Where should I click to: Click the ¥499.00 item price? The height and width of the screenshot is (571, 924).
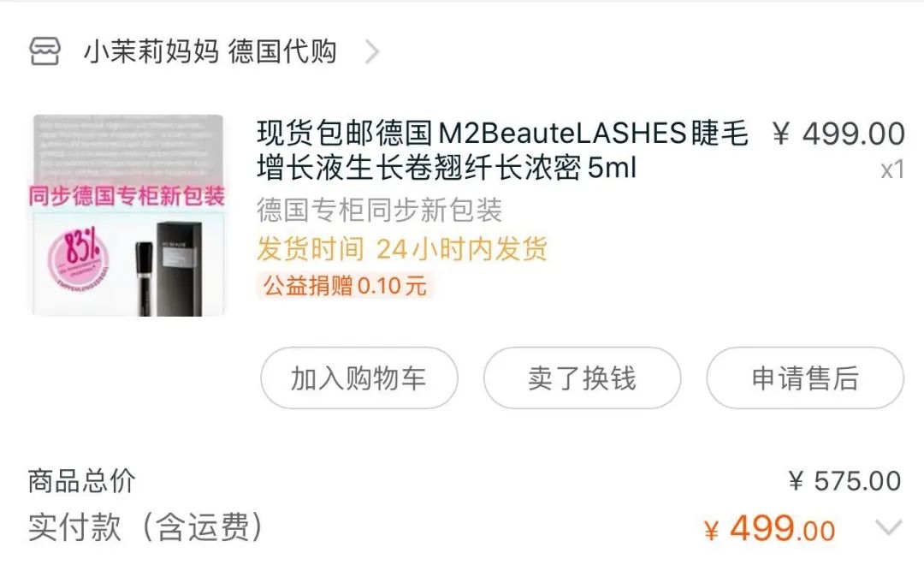838,134
